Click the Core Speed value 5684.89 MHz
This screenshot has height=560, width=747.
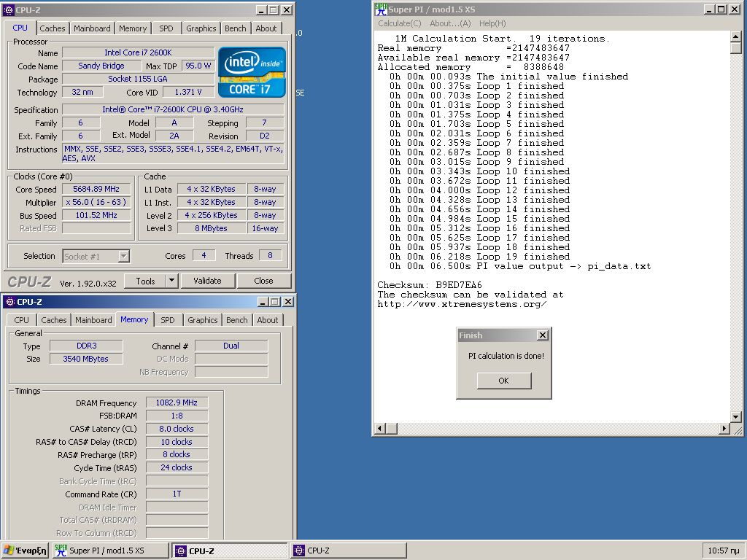[96, 189]
